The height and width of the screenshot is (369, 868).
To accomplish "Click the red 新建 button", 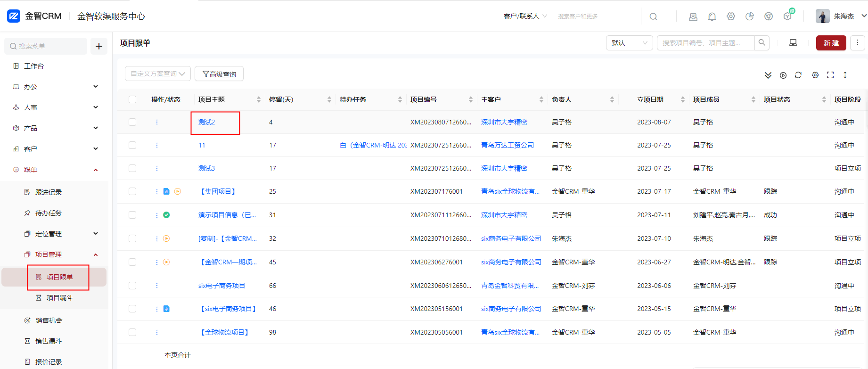I will coord(831,43).
